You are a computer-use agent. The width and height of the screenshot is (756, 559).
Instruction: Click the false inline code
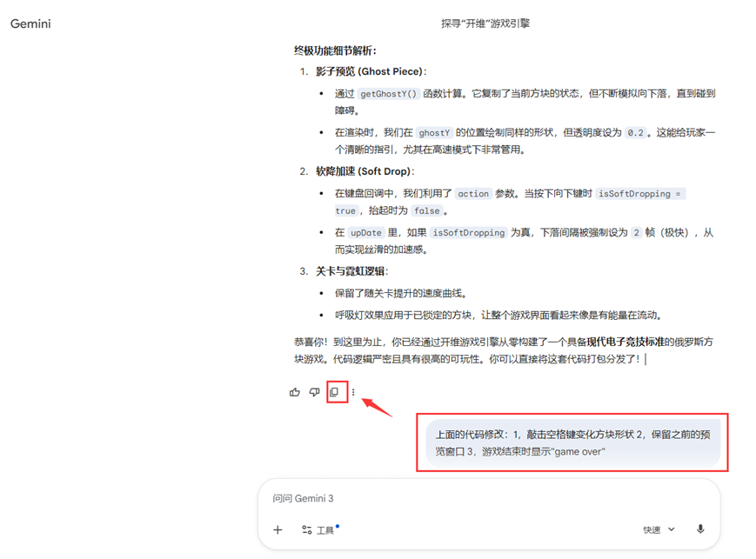(426, 210)
